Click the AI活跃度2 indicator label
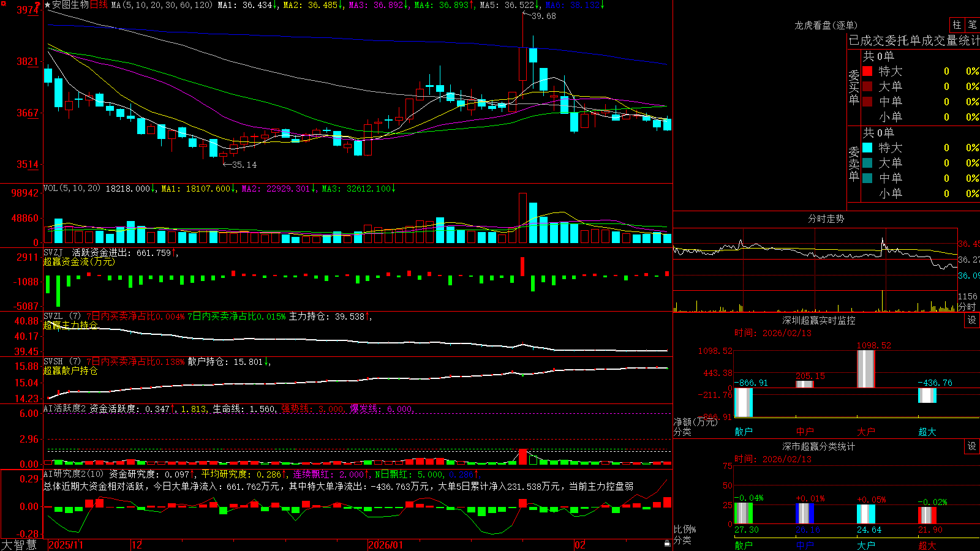980x551 pixels. point(65,409)
